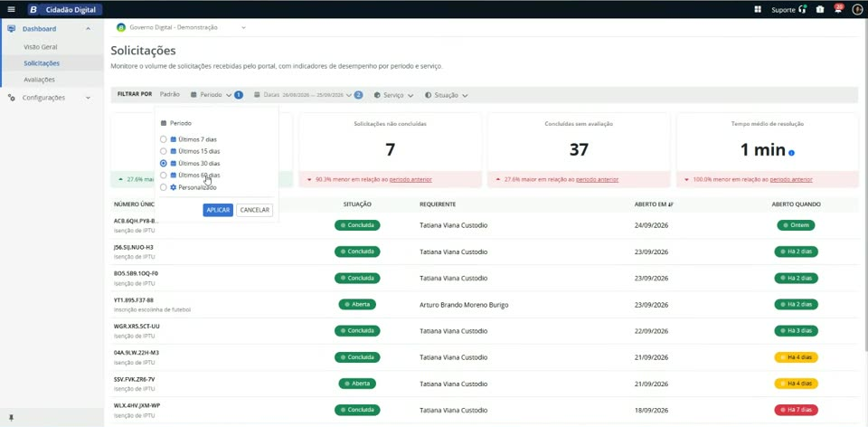Click período anterior link under Concluídas sem avaliação

(598, 179)
